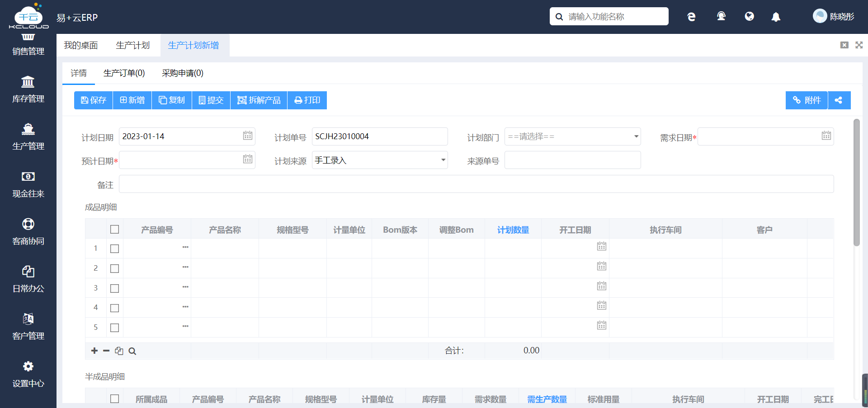Click the search icon below 成品明细 table
The width and height of the screenshot is (868, 408).
coord(132,351)
